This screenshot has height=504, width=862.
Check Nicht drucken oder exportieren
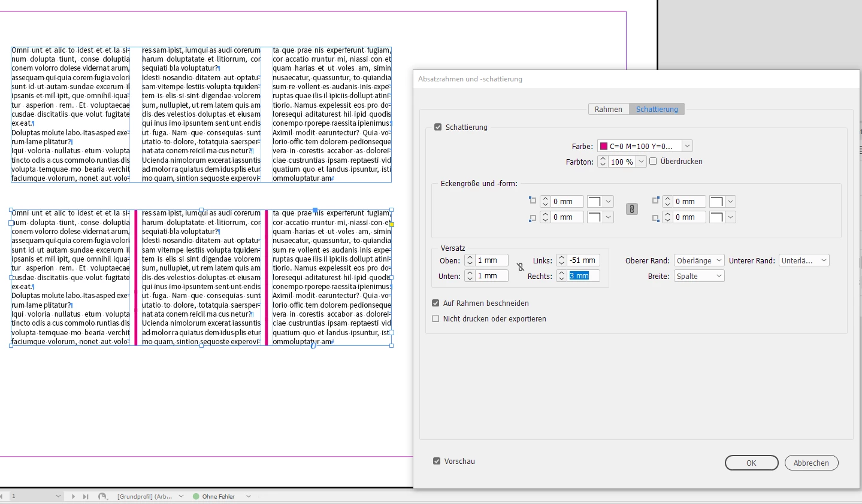click(x=435, y=318)
